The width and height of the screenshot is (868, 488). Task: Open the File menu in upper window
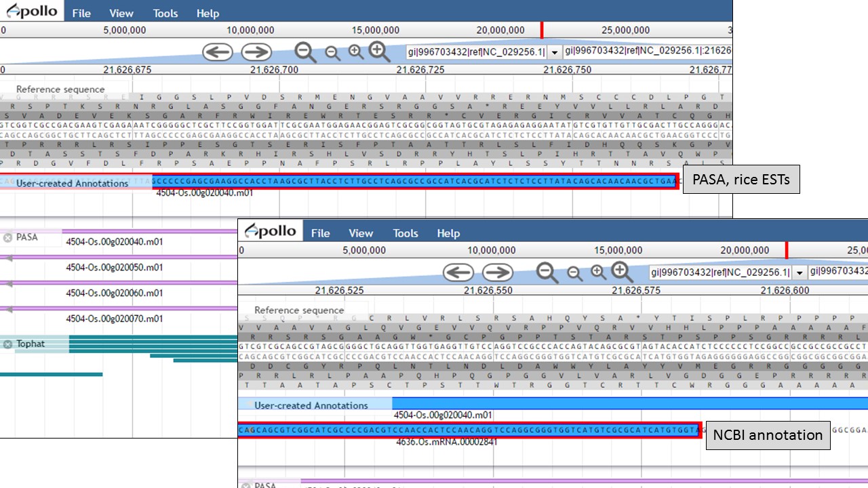coord(81,13)
